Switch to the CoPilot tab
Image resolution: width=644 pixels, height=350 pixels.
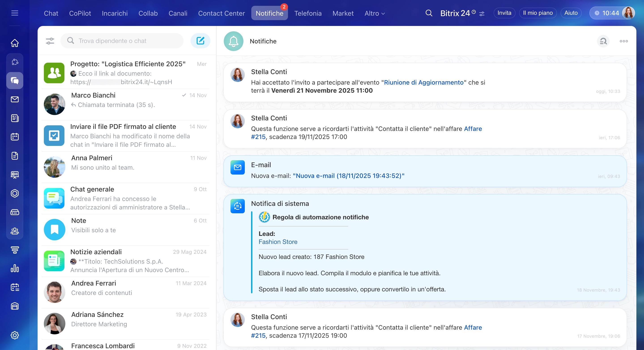point(80,13)
